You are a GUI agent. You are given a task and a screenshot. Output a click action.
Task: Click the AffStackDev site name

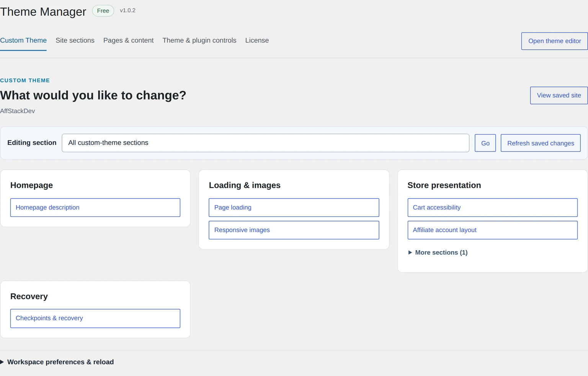(18, 111)
